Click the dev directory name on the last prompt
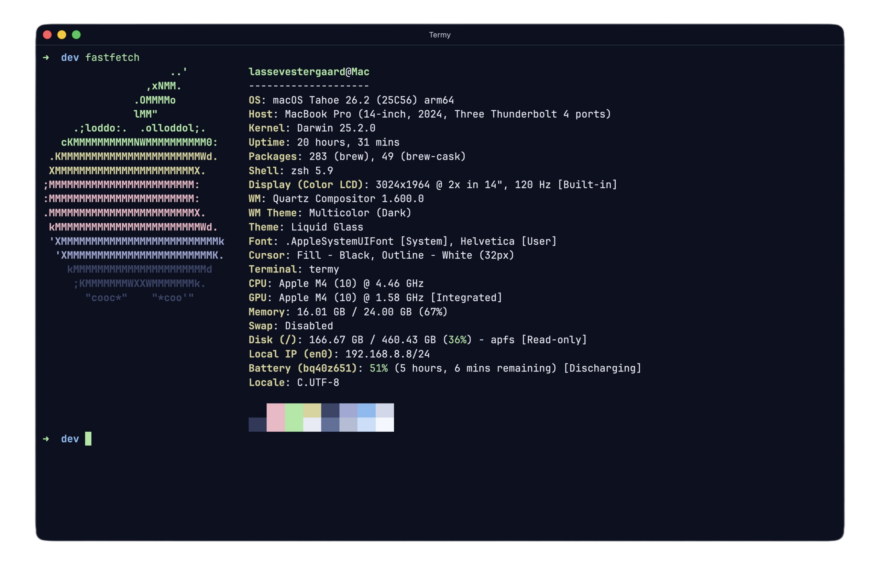880x588 pixels. (70, 439)
